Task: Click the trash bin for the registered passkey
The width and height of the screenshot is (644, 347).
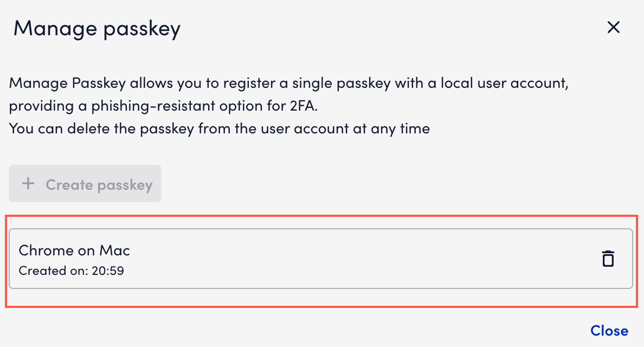Action: pos(608,259)
